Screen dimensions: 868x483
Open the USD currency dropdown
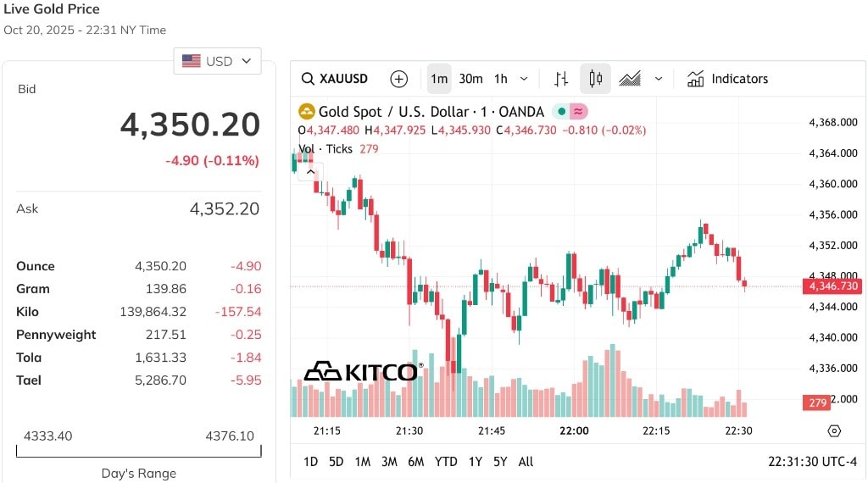pos(217,61)
